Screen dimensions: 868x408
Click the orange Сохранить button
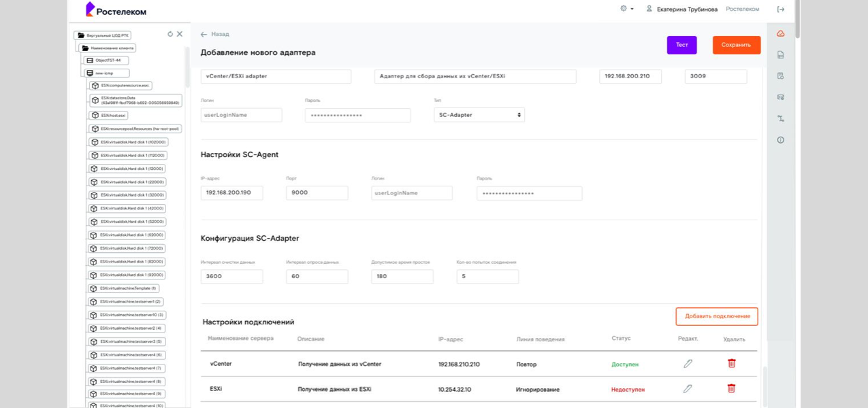point(736,45)
